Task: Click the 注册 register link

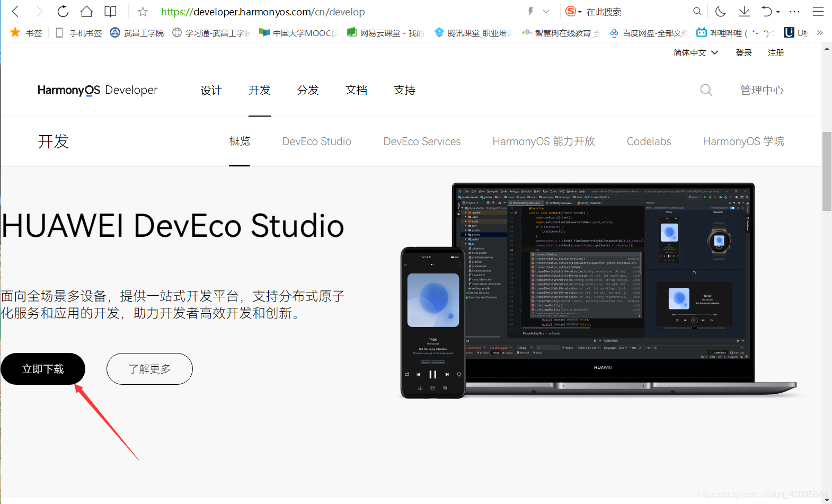Action: [x=776, y=52]
